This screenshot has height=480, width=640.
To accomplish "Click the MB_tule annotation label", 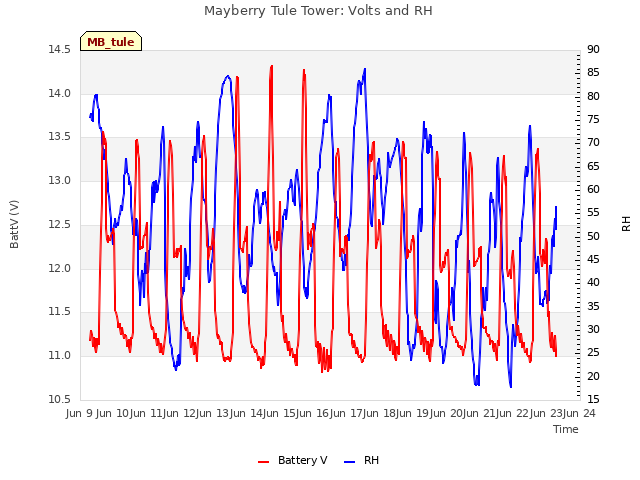I will (111, 42).
